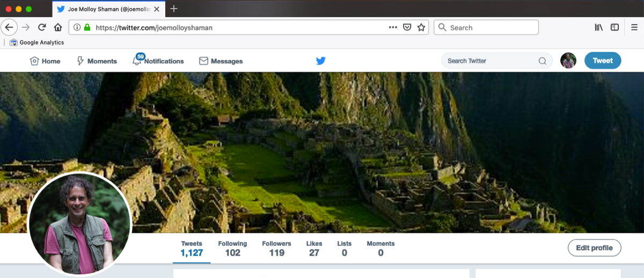This screenshot has height=278, width=644.
Task: Reload the current page
Action: click(42, 27)
